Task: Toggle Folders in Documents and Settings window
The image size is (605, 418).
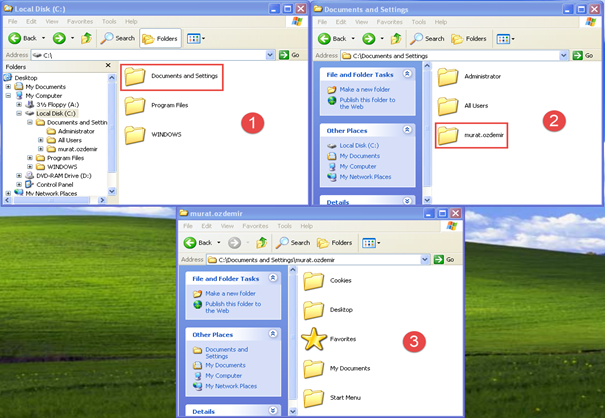Action: pyautogui.click(x=469, y=39)
